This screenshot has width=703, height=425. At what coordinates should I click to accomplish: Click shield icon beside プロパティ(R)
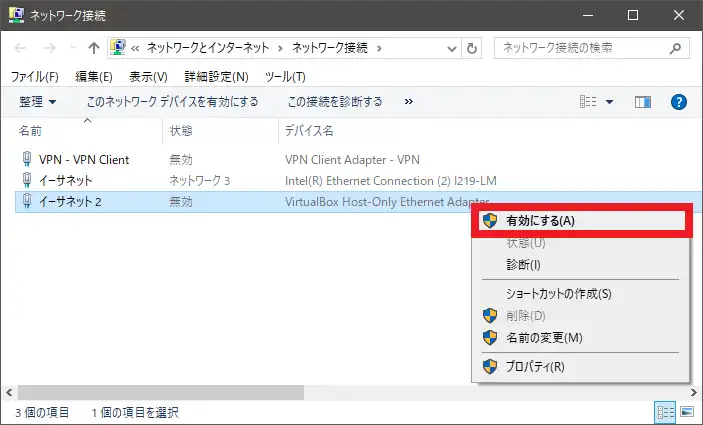[x=490, y=367]
